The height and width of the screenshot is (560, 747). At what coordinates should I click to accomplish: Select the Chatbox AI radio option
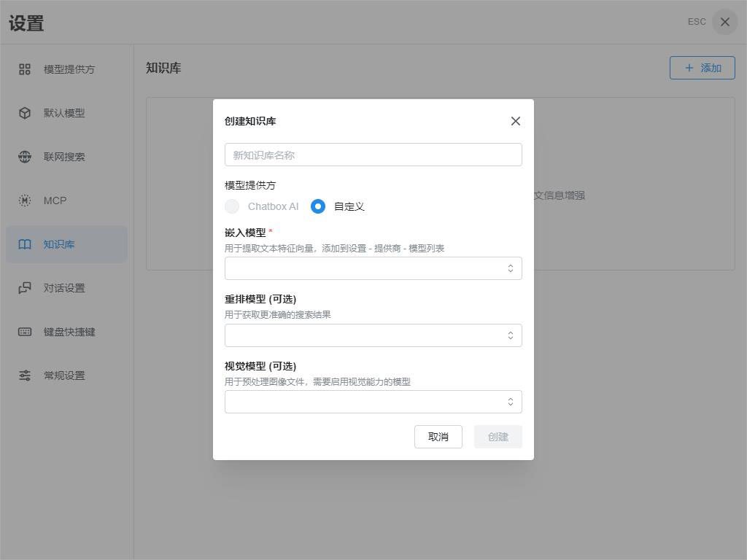click(232, 206)
